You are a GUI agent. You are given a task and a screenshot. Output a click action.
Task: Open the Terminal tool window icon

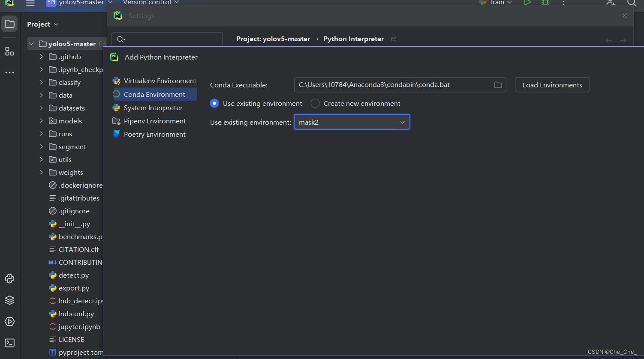pos(9,343)
